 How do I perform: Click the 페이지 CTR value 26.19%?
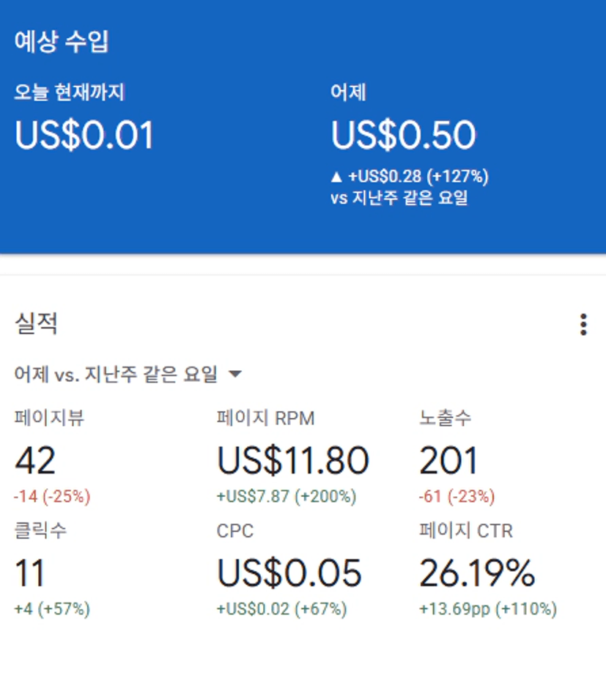coord(477,572)
